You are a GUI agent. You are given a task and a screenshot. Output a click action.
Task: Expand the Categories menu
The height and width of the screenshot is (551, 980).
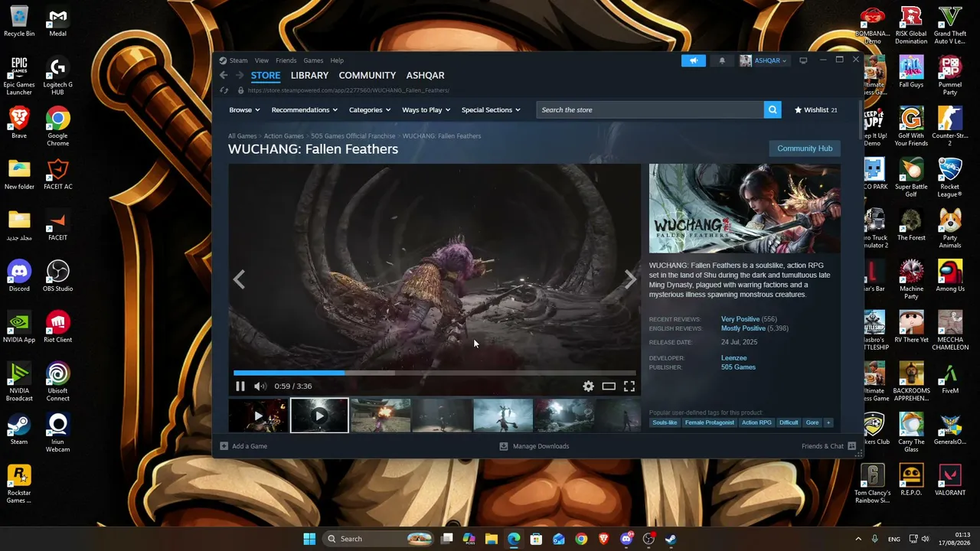pos(370,109)
